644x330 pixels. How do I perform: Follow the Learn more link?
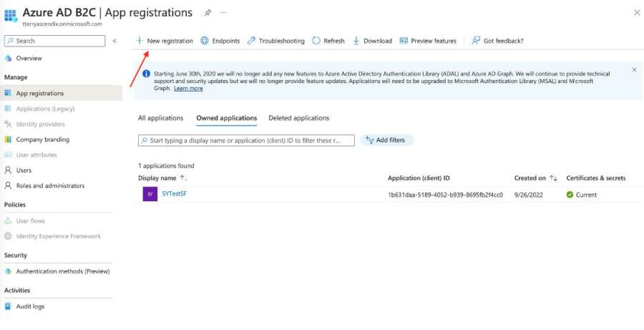188,88
